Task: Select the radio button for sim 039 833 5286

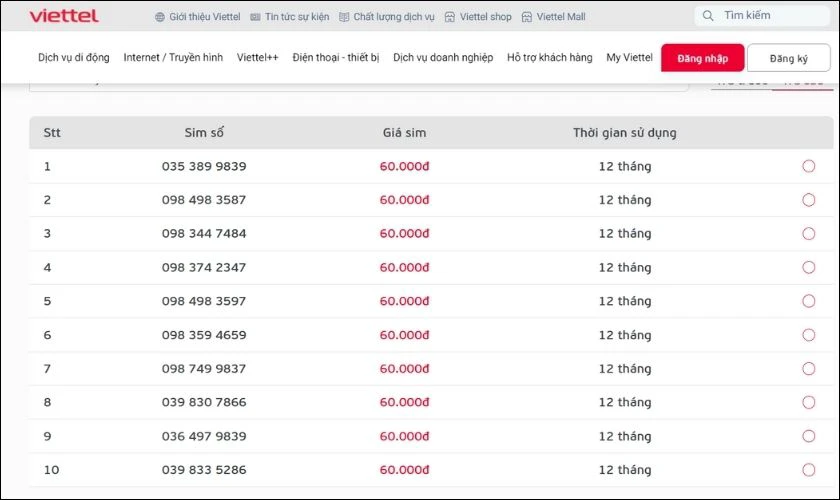Action: (x=808, y=470)
